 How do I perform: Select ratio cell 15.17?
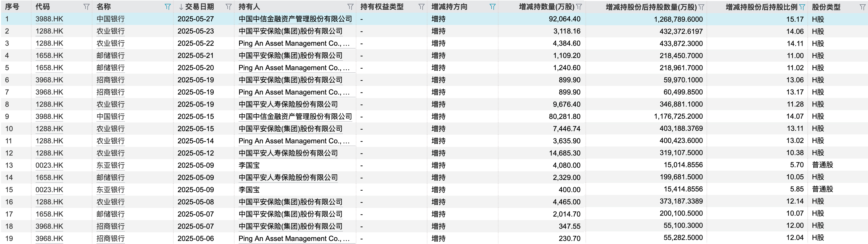pyautogui.click(x=795, y=19)
